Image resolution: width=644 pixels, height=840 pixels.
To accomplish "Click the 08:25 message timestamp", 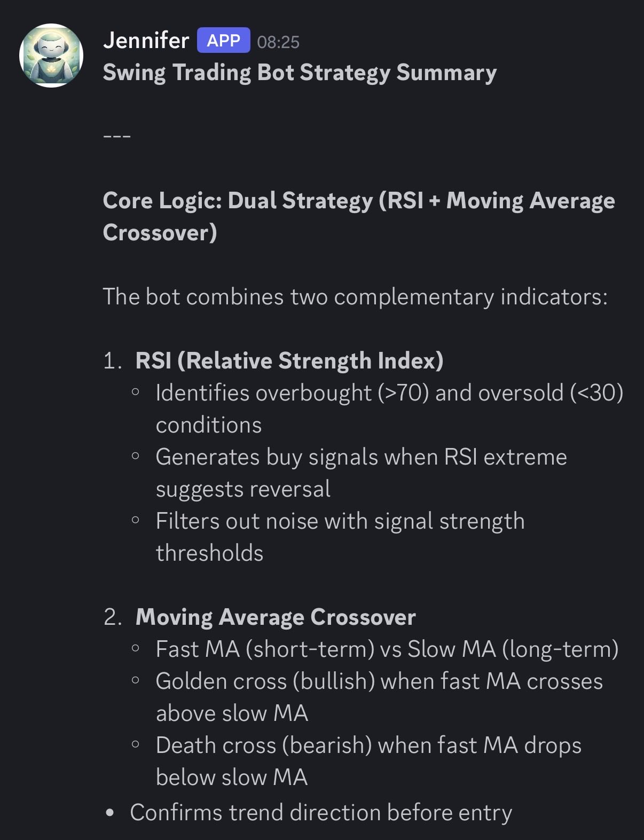I will (278, 42).
